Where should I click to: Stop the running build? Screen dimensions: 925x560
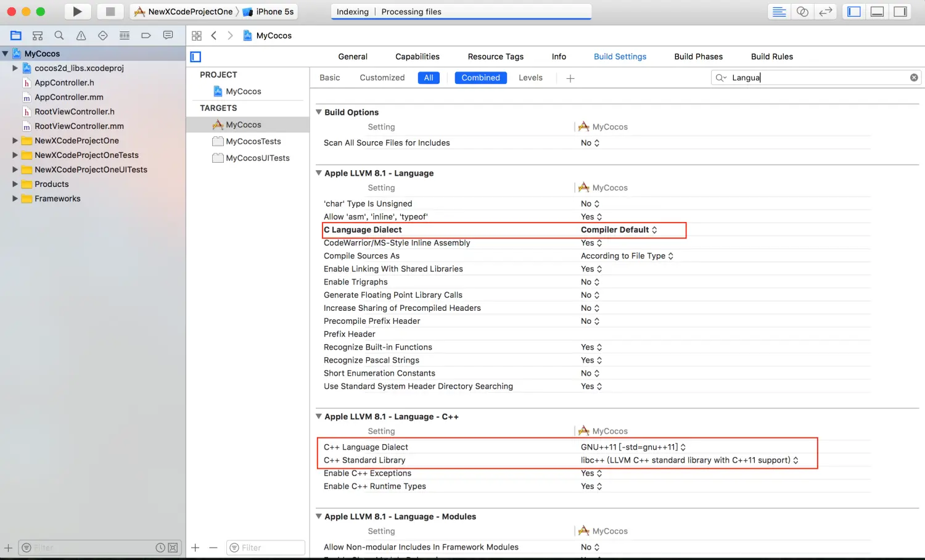pos(110,12)
